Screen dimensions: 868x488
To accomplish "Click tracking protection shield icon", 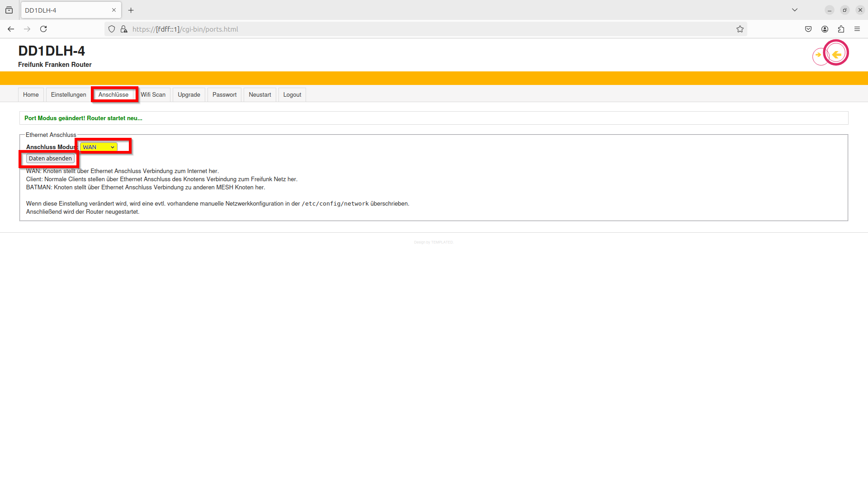I will [x=112, y=29].
